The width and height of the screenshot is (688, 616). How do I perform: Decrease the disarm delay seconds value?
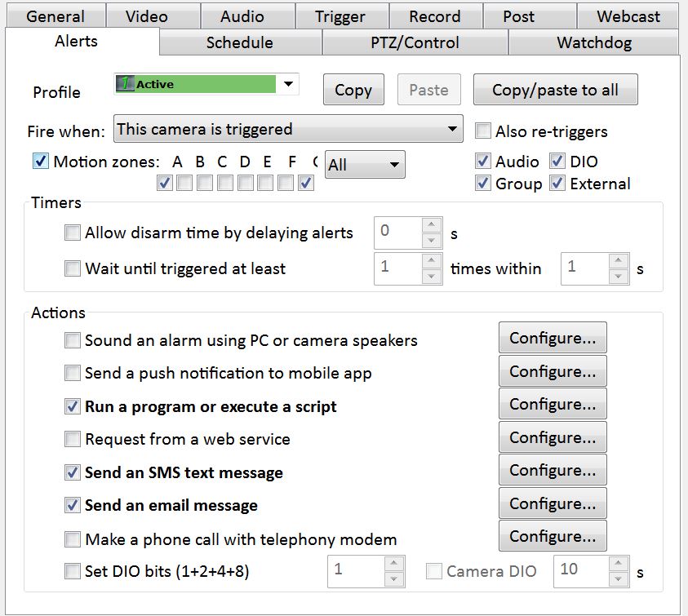432,241
